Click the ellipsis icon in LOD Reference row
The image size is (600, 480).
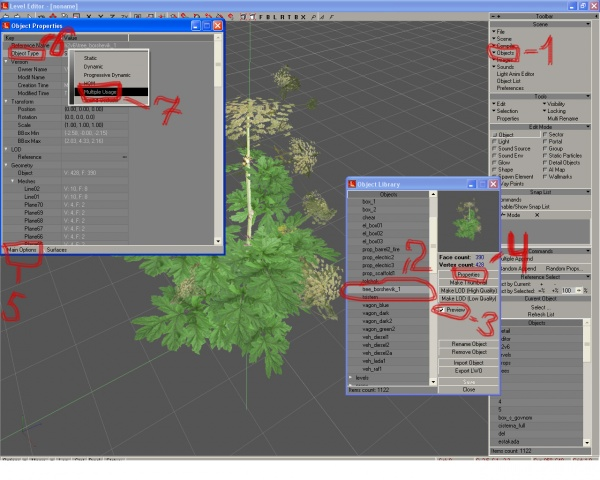click(x=124, y=157)
